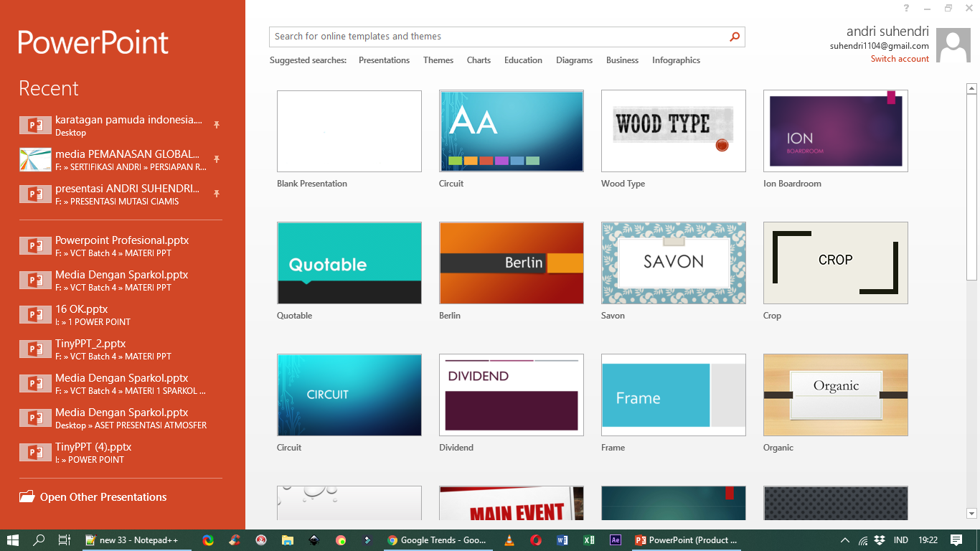
Task: Switch to Google Trends Chrome window
Action: tap(438, 540)
